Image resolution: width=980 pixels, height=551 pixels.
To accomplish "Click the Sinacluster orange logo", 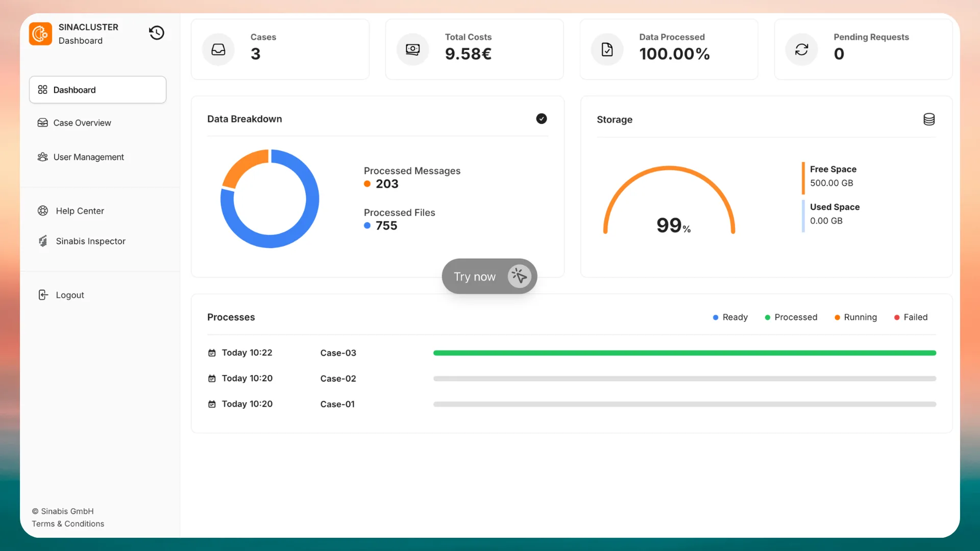I will [x=40, y=34].
